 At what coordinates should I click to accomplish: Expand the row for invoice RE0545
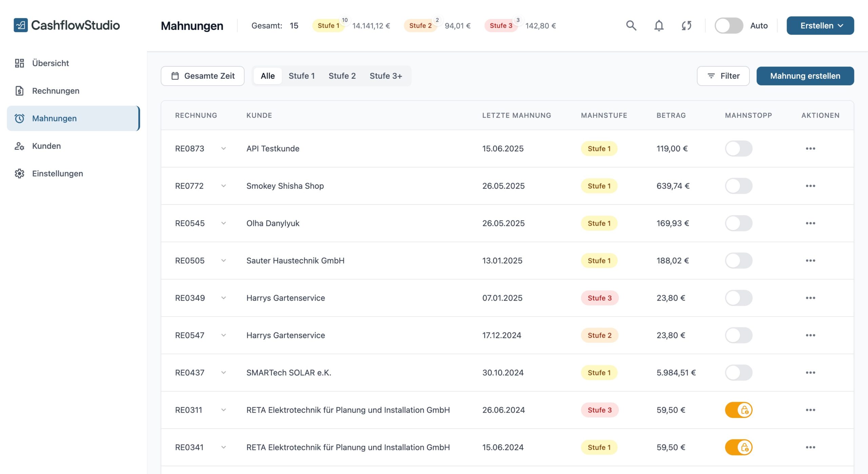(x=223, y=223)
